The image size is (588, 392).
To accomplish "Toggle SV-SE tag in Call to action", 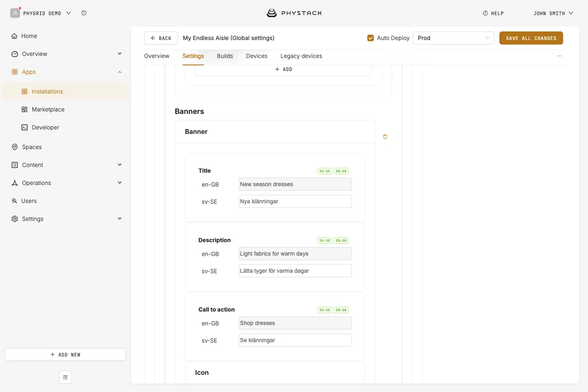I will 325,310.
